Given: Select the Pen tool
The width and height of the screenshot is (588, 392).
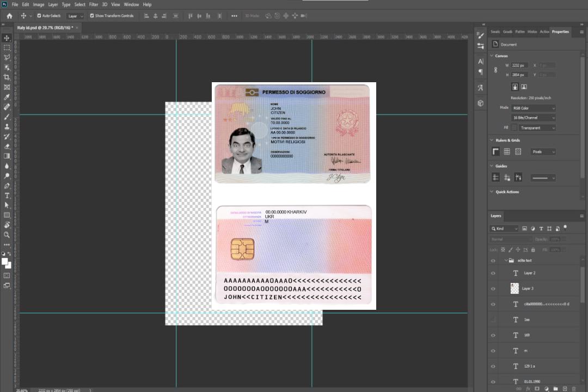Looking at the screenshot, I should 7,186.
